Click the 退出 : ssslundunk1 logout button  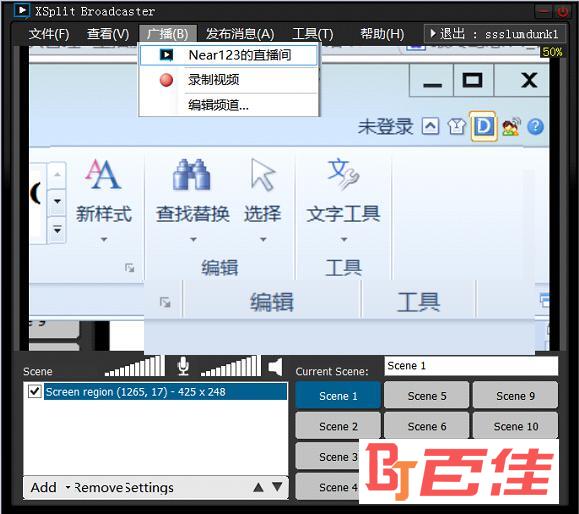pyautogui.click(x=495, y=34)
